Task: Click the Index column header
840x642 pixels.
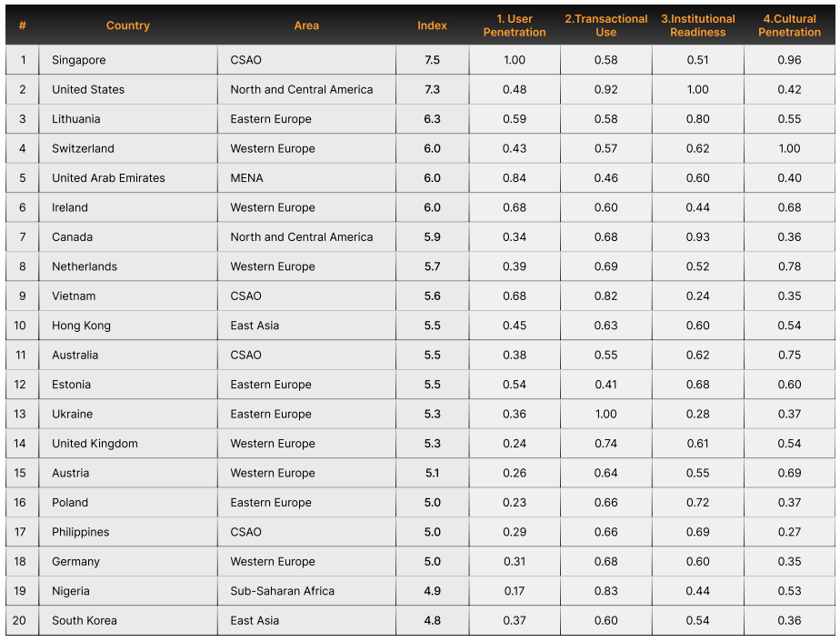Action: (432, 25)
